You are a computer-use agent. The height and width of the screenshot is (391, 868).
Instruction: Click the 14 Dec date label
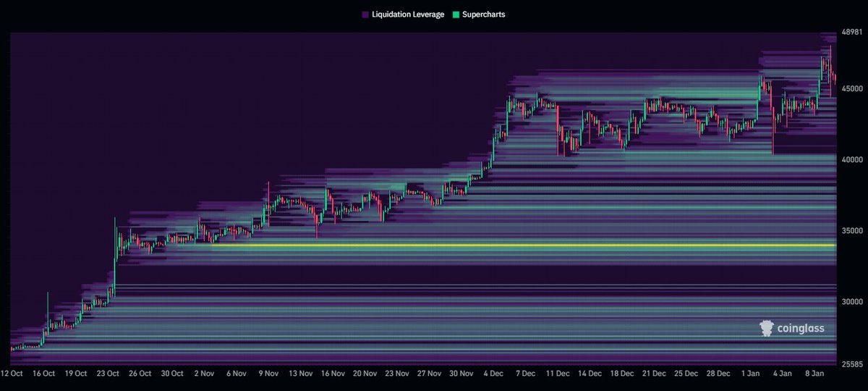point(590,374)
